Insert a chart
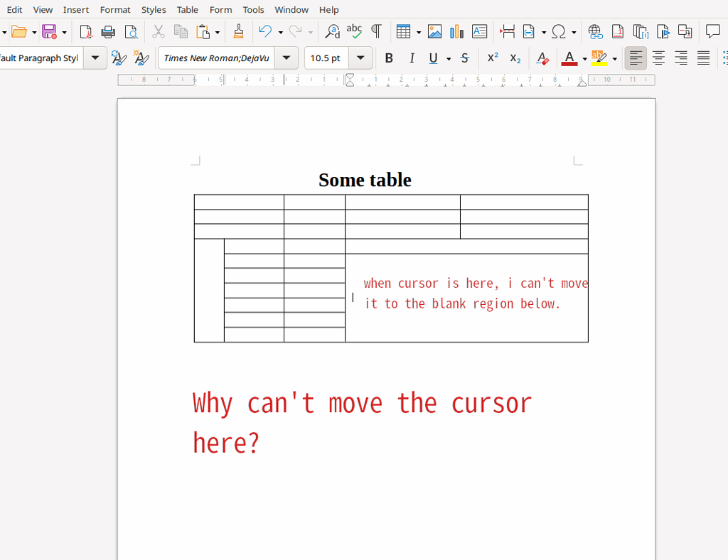Image resolution: width=728 pixels, height=560 pixels. [x=456, y=31]
